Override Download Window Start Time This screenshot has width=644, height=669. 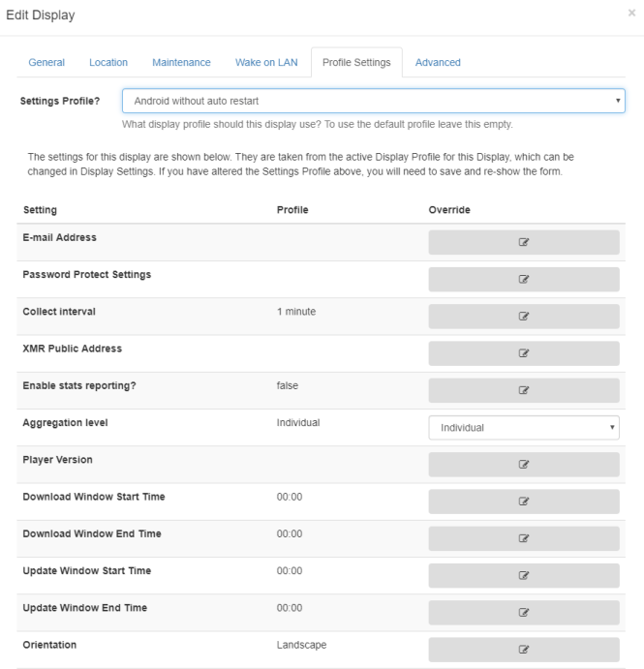click(524, 502)
